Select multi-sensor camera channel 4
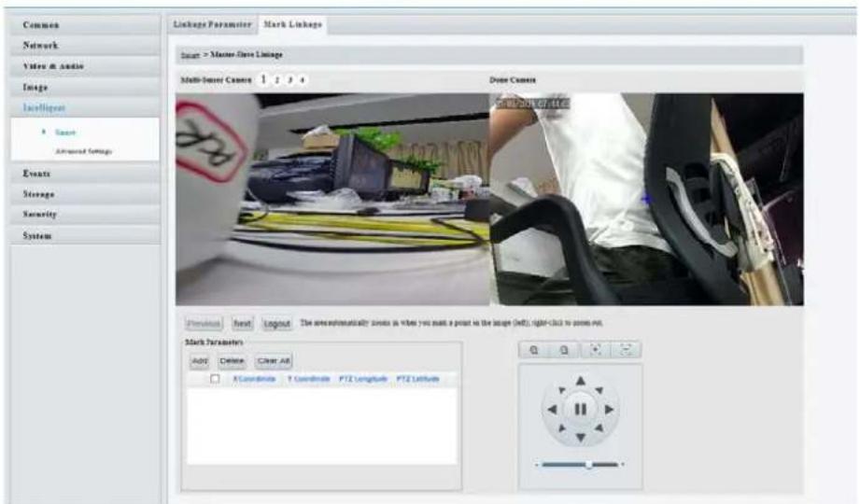Screen dimensions: 860x504 (303, 80)
